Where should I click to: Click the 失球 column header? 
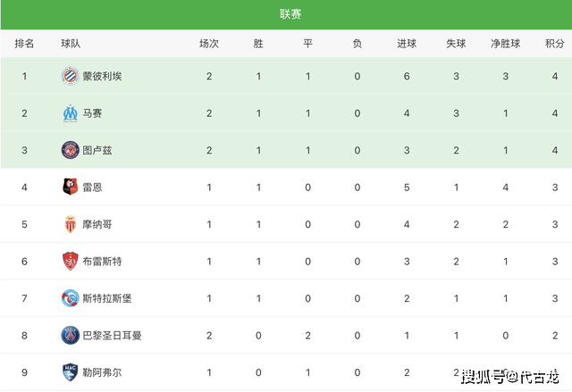click(456, 44)
